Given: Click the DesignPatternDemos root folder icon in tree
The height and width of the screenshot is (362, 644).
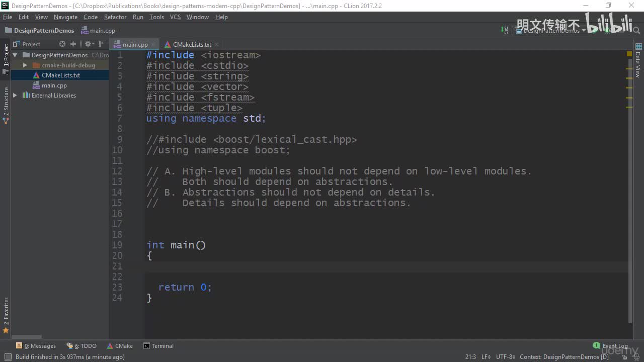Looking at the screenshot, I should click(x=26, y=55).
